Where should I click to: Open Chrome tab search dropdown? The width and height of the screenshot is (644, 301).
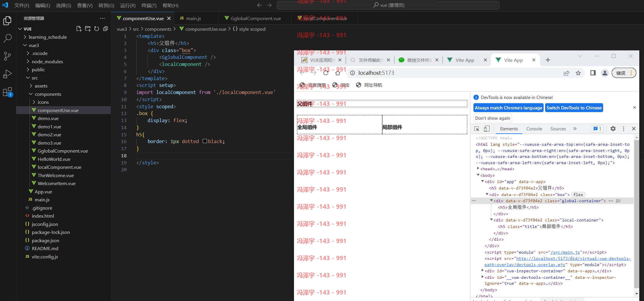(580, 56)
